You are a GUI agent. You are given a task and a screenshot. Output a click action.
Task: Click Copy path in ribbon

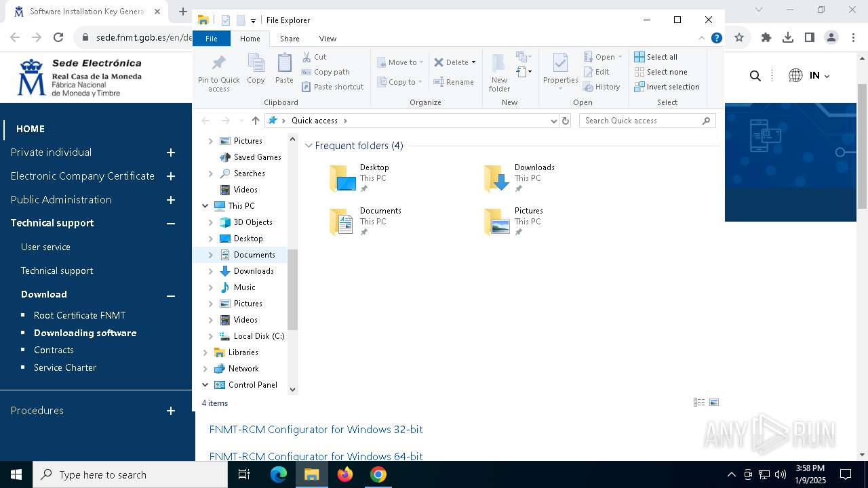pos(325,72)
